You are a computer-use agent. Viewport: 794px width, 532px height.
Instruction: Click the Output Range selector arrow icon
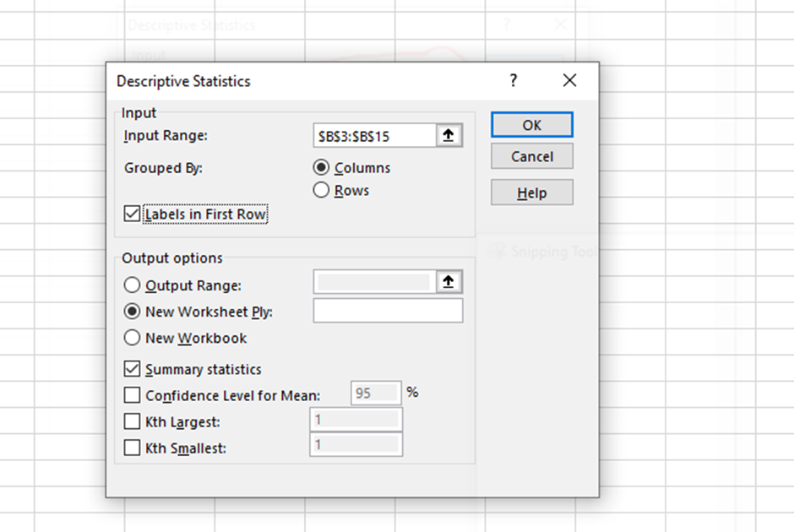coord(449,282)
